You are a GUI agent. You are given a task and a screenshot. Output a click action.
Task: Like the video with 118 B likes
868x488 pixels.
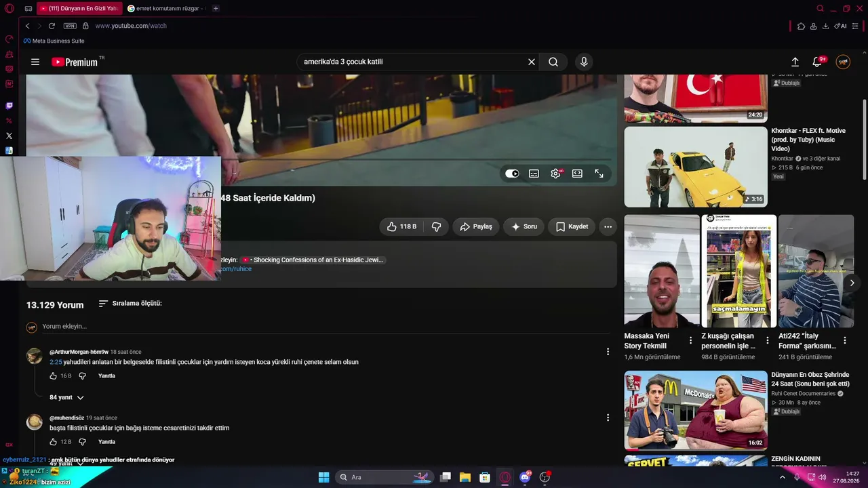[x=401, y=226]
